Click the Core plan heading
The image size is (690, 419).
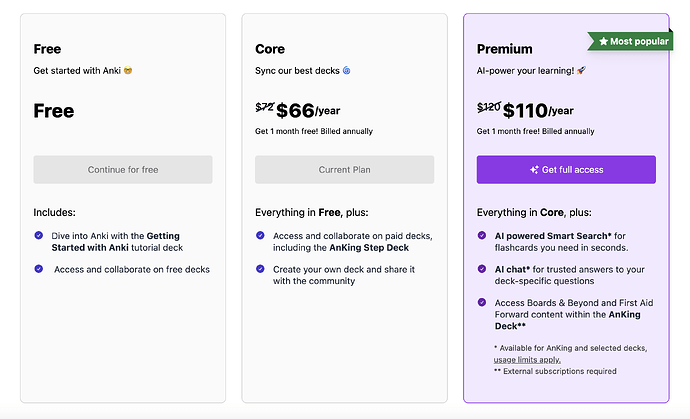(270, 49)
